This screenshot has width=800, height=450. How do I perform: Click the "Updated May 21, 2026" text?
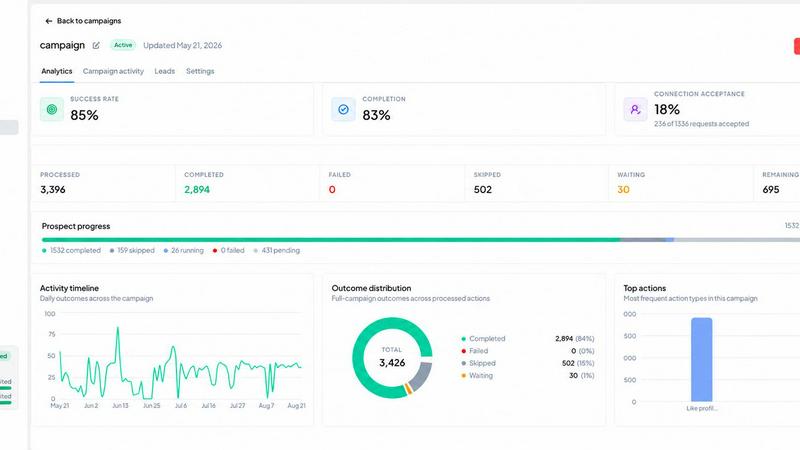[183, 45]
